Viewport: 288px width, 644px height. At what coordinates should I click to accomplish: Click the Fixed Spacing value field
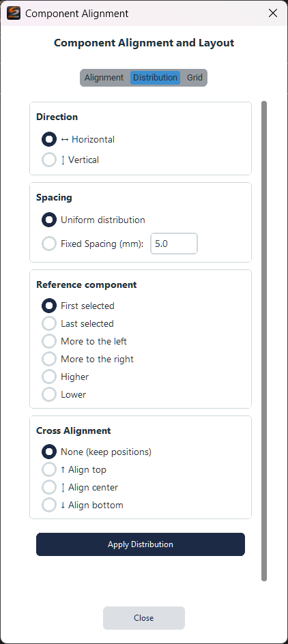[174, 244]
